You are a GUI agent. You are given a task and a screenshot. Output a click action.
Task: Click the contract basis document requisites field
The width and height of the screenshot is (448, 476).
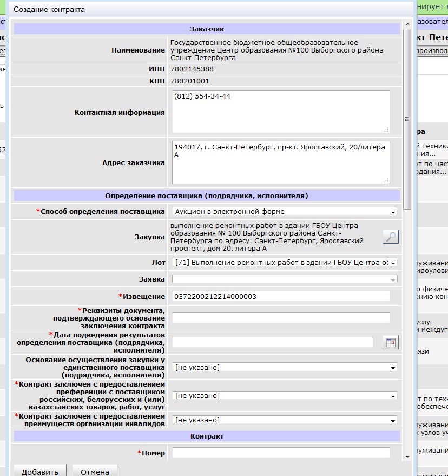coord(281,318)
